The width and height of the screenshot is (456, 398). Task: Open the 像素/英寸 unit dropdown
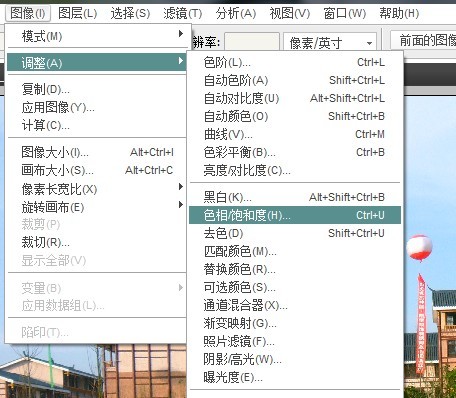330,42
